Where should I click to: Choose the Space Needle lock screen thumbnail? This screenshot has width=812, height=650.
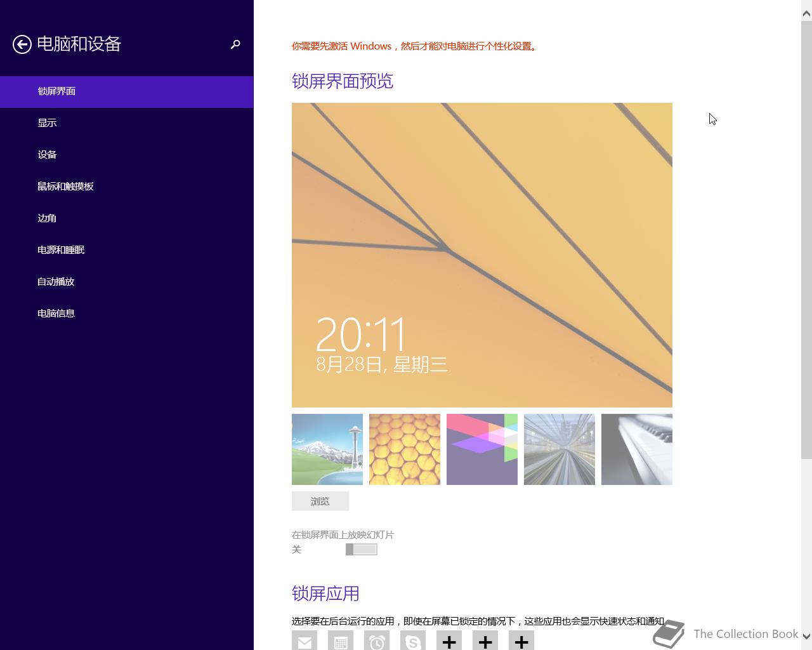[x=327, y=449]
